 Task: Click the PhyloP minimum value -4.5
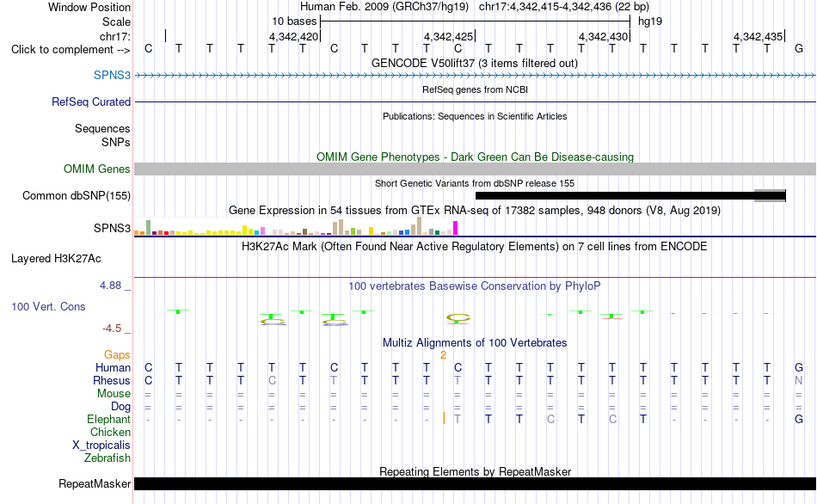point(112,329)
